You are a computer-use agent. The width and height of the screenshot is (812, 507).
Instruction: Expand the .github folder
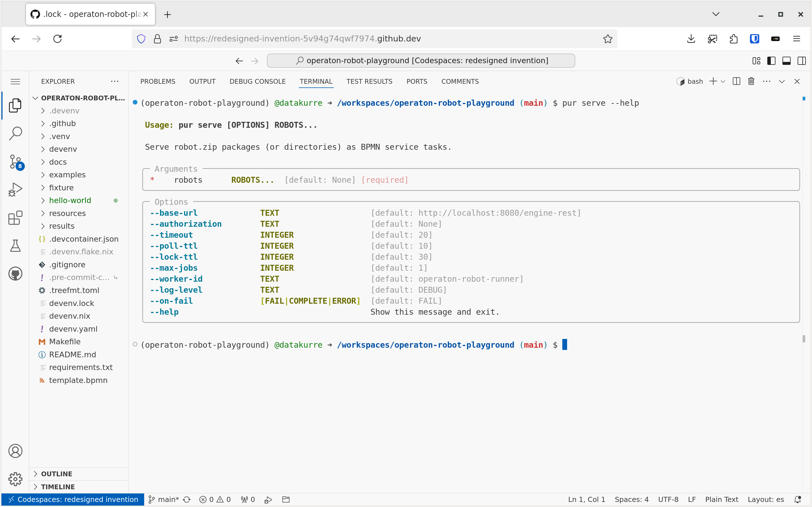[79, 124]
